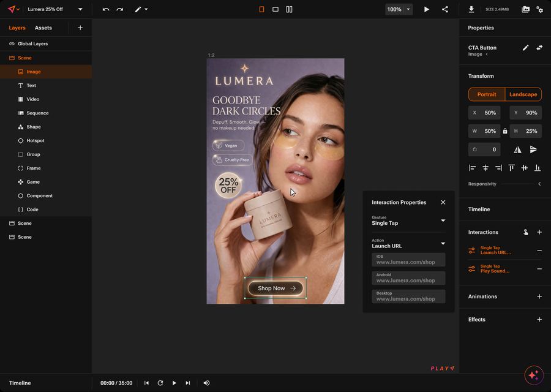Click the Android URL field
Screen dimensions: 551x392
409,278
